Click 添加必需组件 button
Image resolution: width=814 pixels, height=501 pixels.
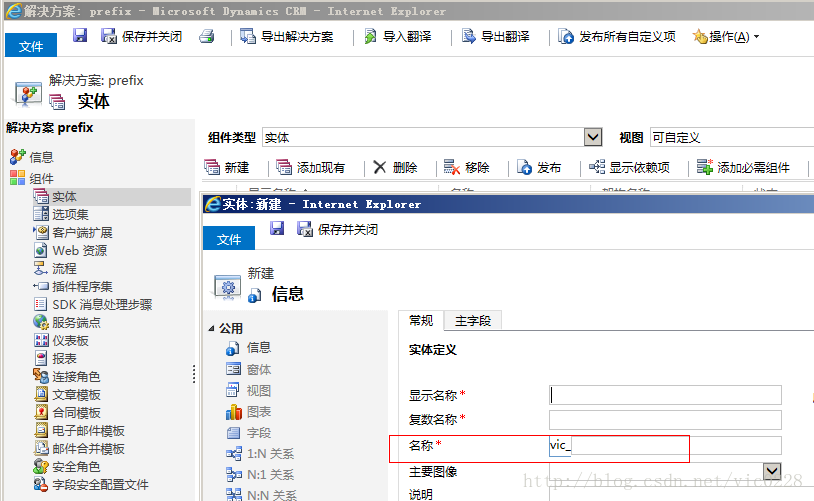pyautogui.click(x=743, y=167)
